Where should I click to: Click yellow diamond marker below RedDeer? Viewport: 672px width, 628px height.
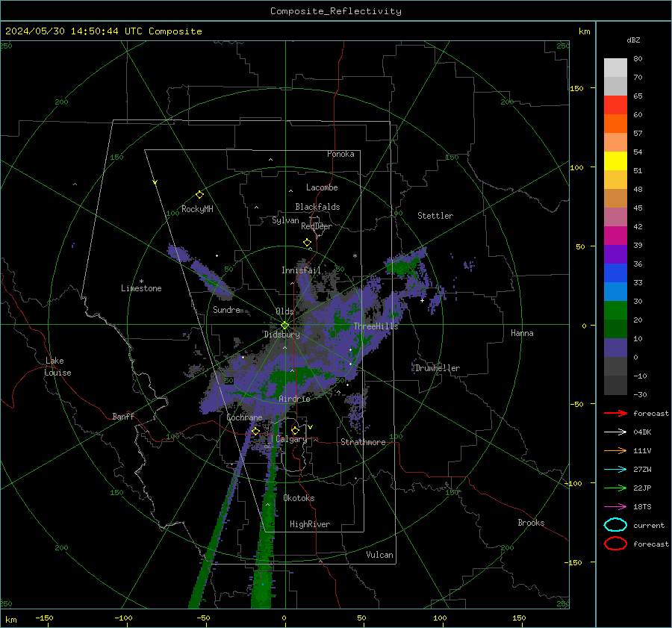click(x=307, y=243)
